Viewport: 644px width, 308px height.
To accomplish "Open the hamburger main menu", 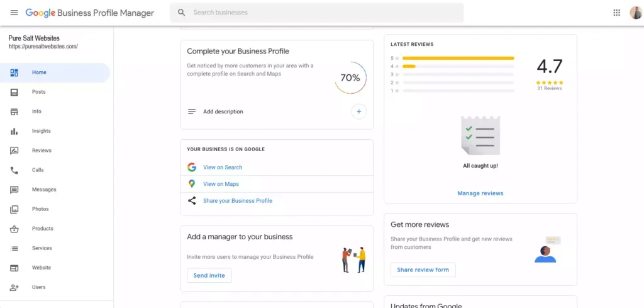I will [x=14, y=13].
